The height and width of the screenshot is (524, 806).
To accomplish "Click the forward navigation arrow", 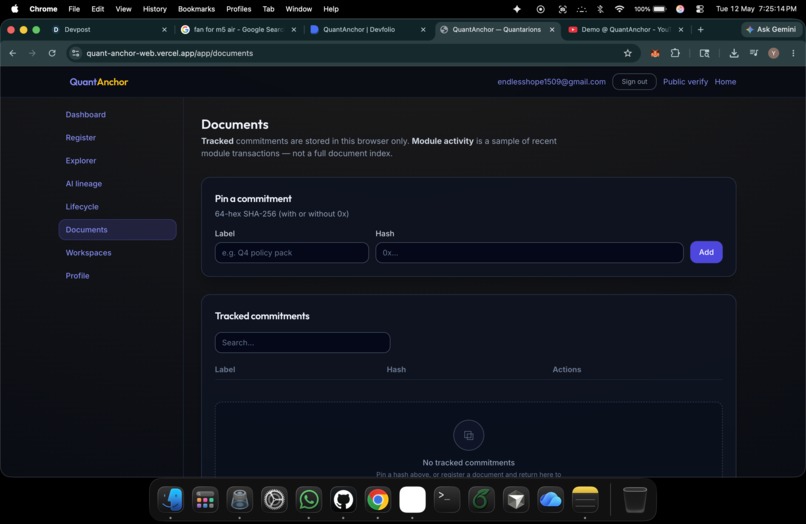I will point(32,53).
